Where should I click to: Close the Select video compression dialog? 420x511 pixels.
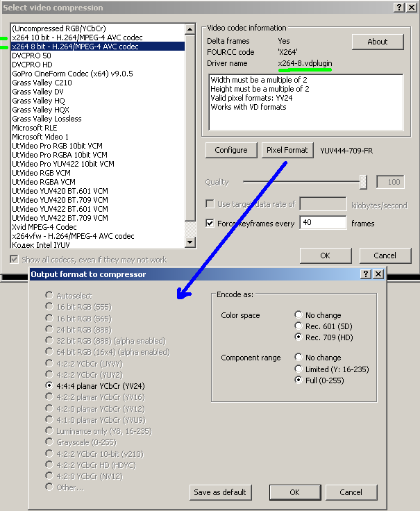412,8
